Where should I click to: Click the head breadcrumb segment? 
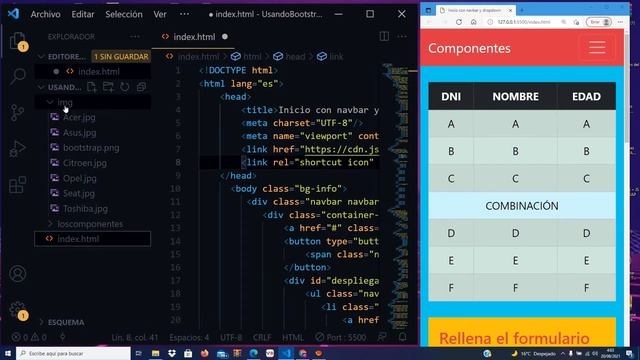point(289,57)
